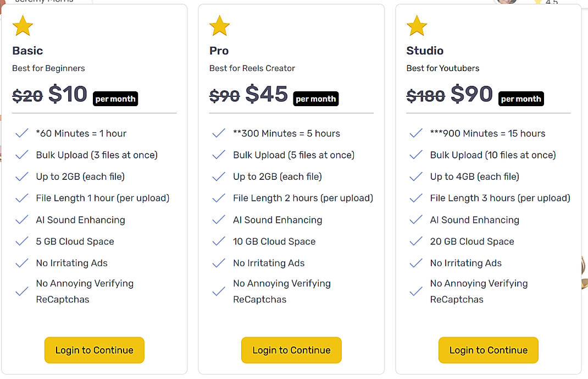Screen dimensions: 588x379
Task: Select the 60 Minutes feature check in Basic
Action: coord(21,133)
